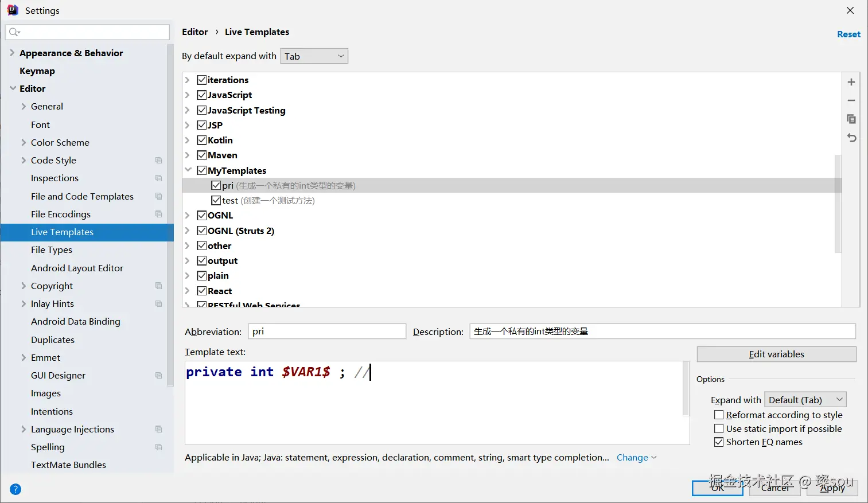Toggle the Kotlin template group checkbox
Image resolution: width=868 pixels, height=503 pixels.
201,140
